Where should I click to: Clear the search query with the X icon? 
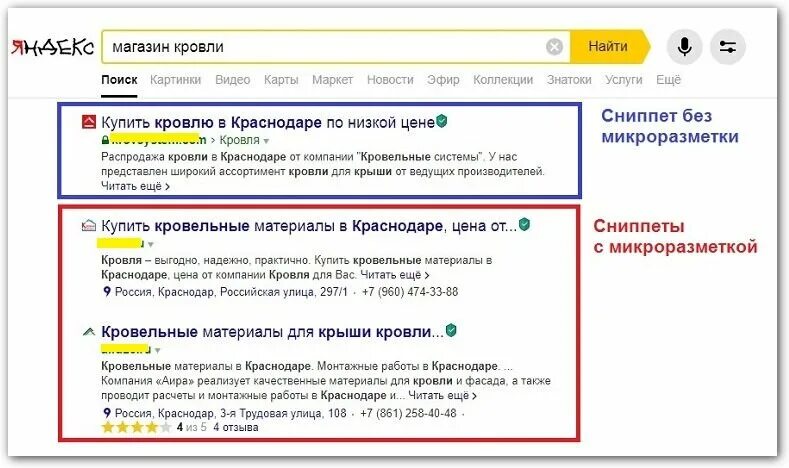(554, 47)
